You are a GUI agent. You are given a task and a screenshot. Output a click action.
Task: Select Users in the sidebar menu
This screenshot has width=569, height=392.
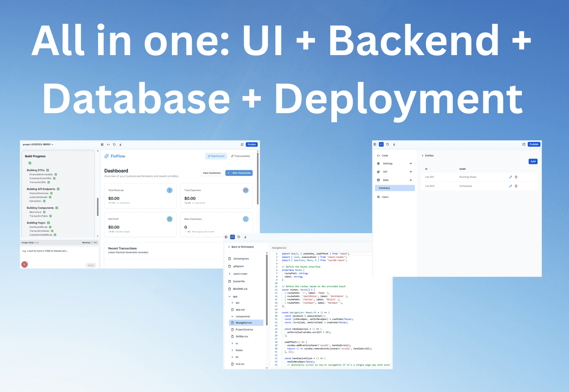[385, 197]
